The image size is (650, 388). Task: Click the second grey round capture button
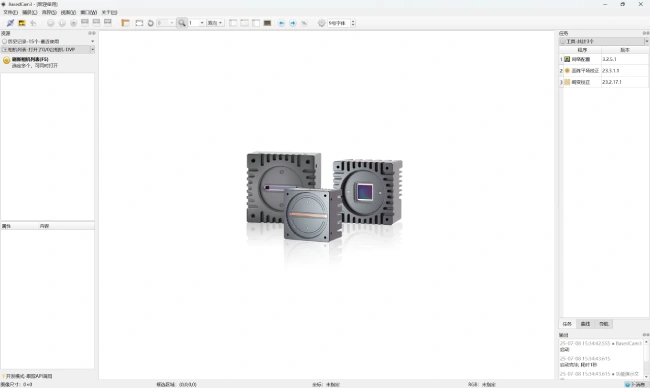coord(62,23)
